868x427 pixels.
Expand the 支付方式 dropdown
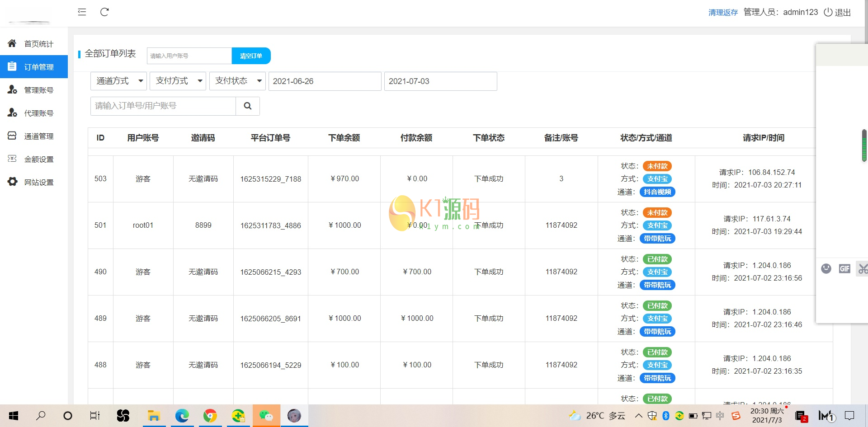coord(178,81)
